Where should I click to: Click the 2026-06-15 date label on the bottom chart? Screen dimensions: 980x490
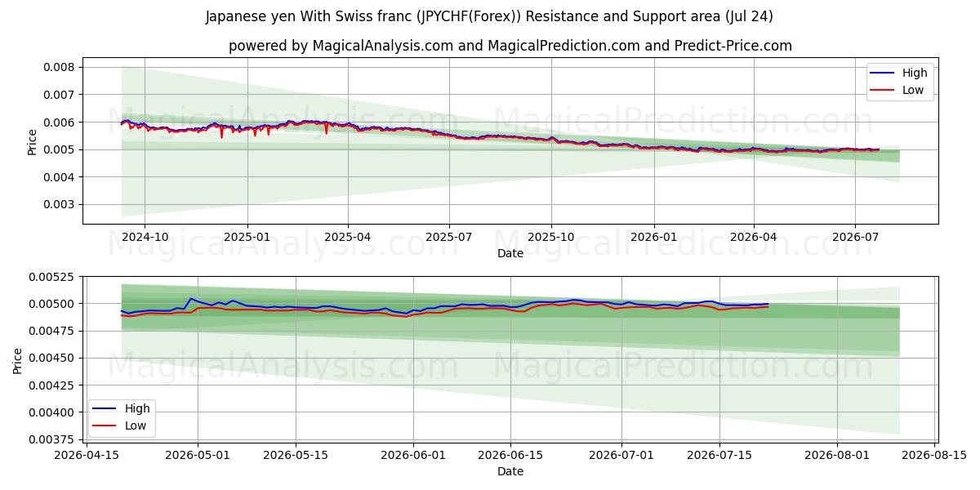tap(510, 456)
